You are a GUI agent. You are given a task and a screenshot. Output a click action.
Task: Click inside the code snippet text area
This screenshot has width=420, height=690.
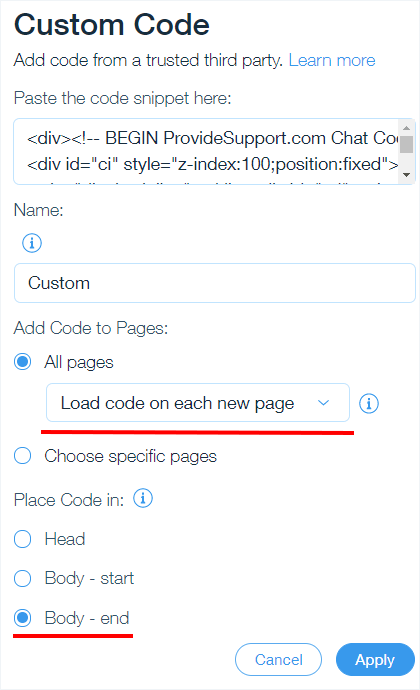coord(207,151)
